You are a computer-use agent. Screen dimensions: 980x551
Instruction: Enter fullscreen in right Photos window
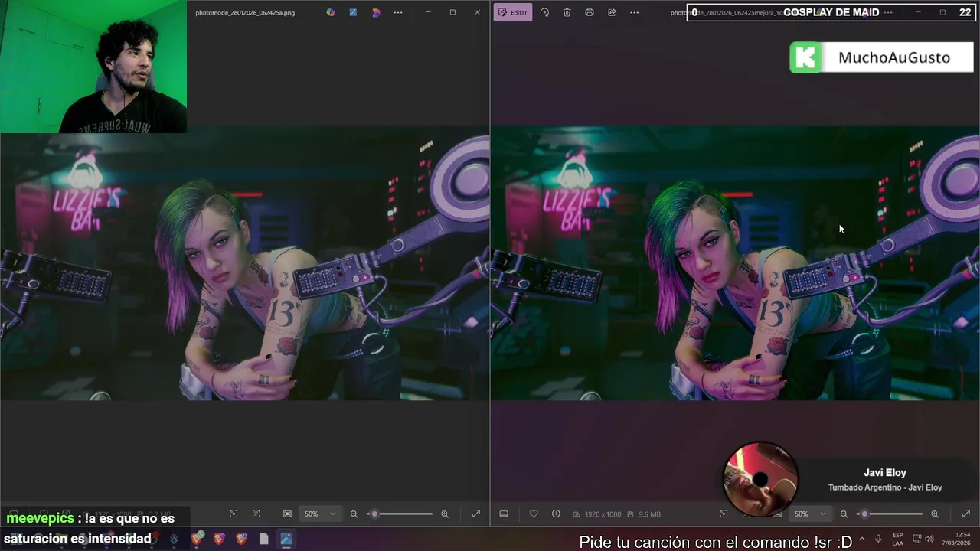click(x=965, y=514)
